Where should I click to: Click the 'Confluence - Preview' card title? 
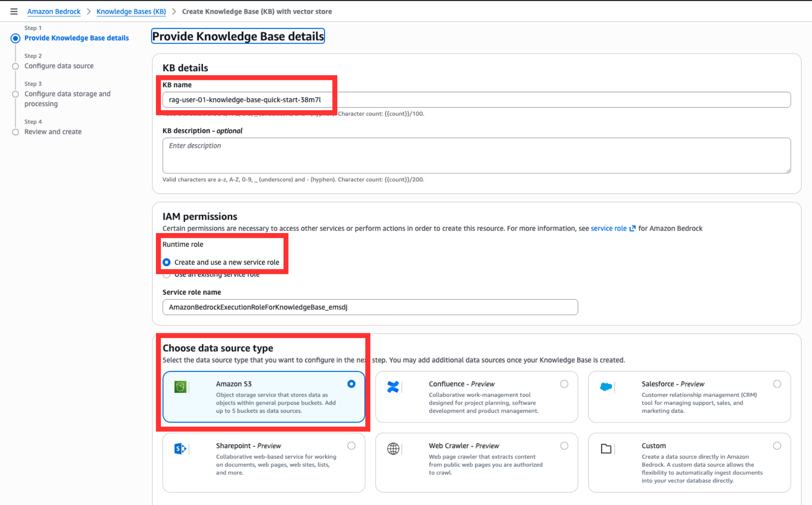click(461, 384)
